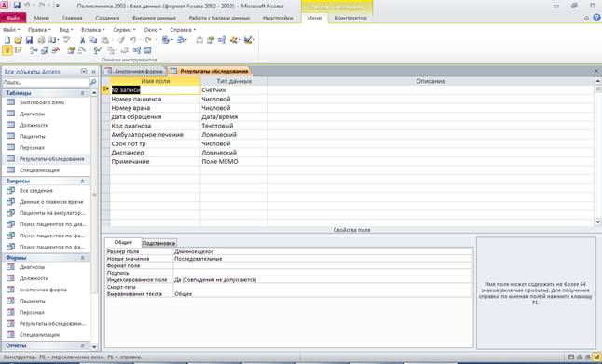Click the Access application icon in title bar
The width and height of the screenshot is (602, 364).
point(5,6)
